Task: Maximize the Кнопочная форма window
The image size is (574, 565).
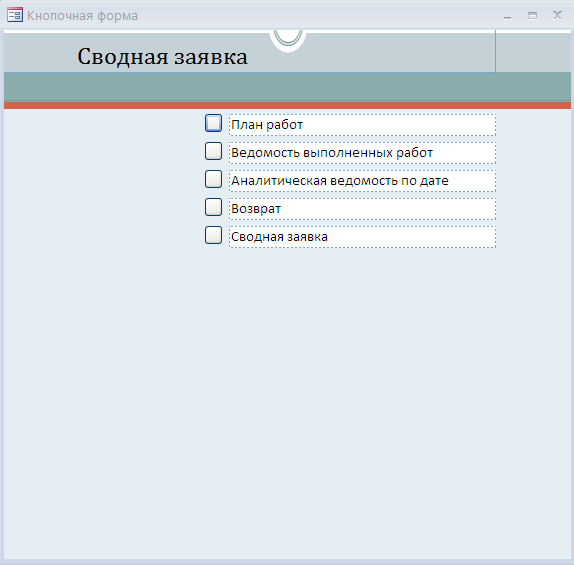Action: click(532, 15)
